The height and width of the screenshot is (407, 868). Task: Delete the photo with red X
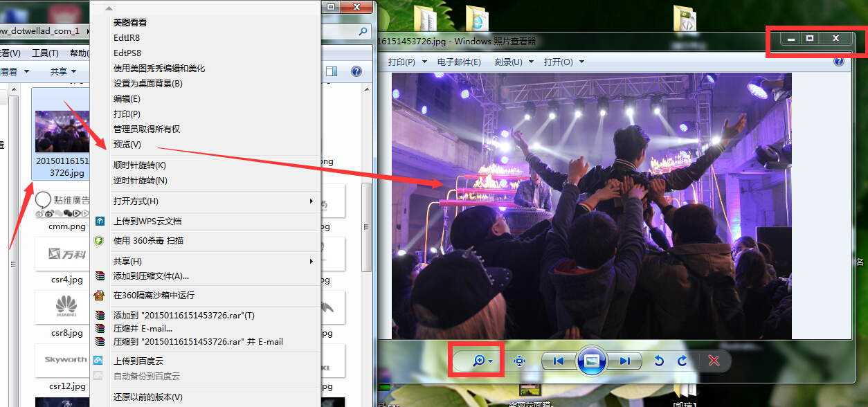[x=714, y=361]
